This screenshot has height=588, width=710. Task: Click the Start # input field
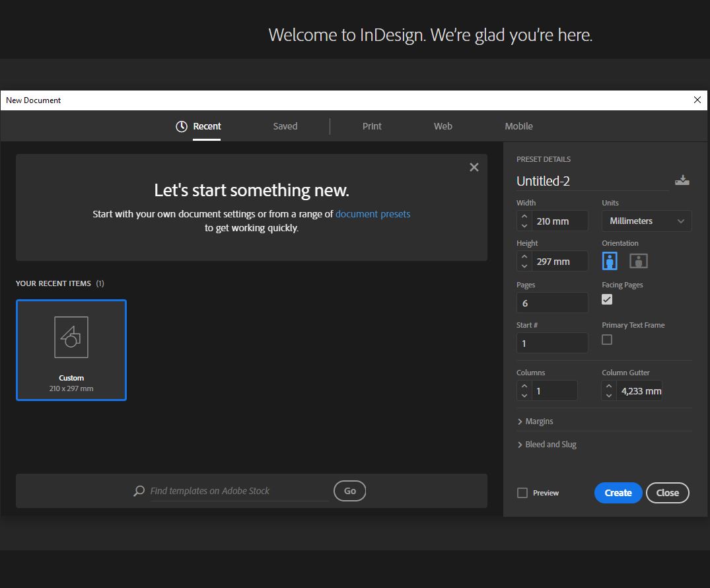click(552, 343)
